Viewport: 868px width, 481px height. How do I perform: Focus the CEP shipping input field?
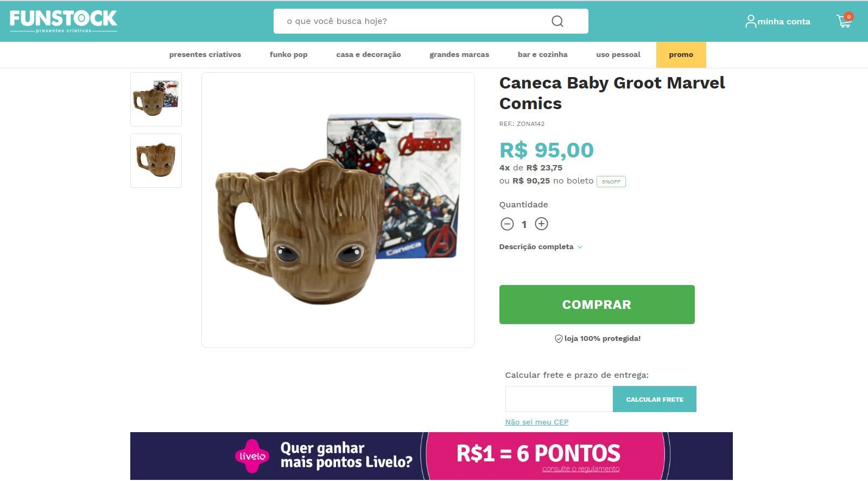coord(559,399)
